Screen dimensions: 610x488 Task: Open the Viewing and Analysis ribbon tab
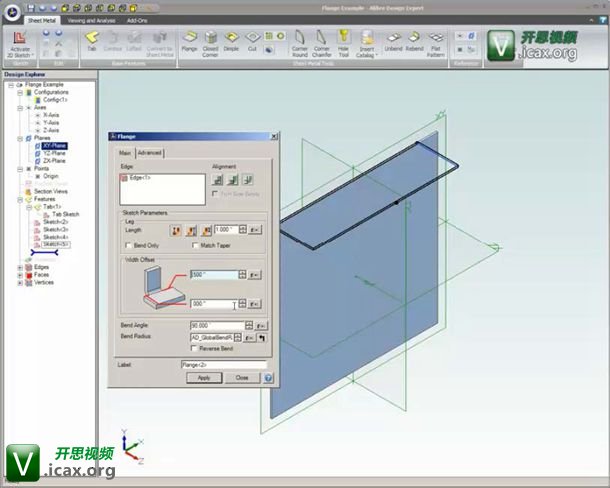click(91, 21)
